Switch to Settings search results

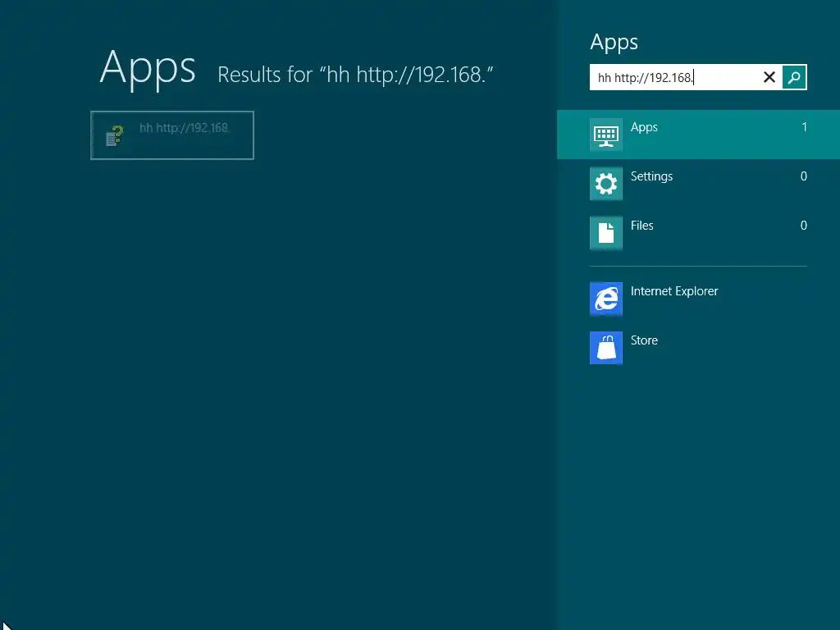click(x=698, y=184)
